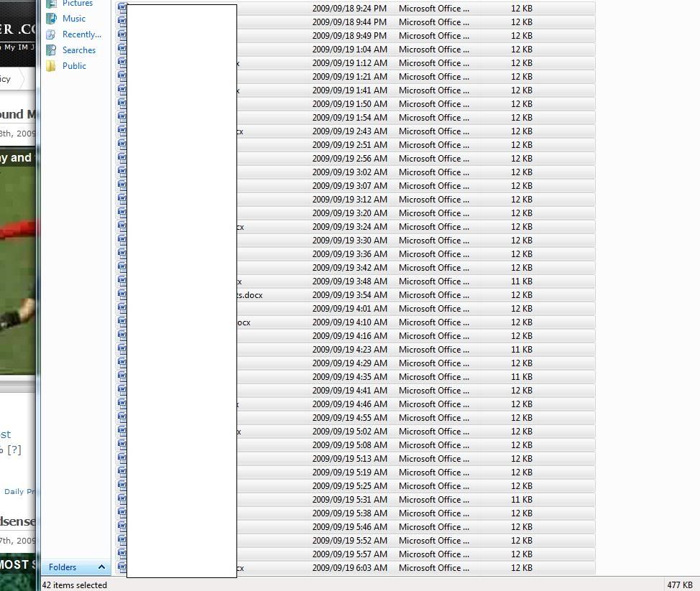
Task: Click Searches link in sidebar
Action: 78,50
